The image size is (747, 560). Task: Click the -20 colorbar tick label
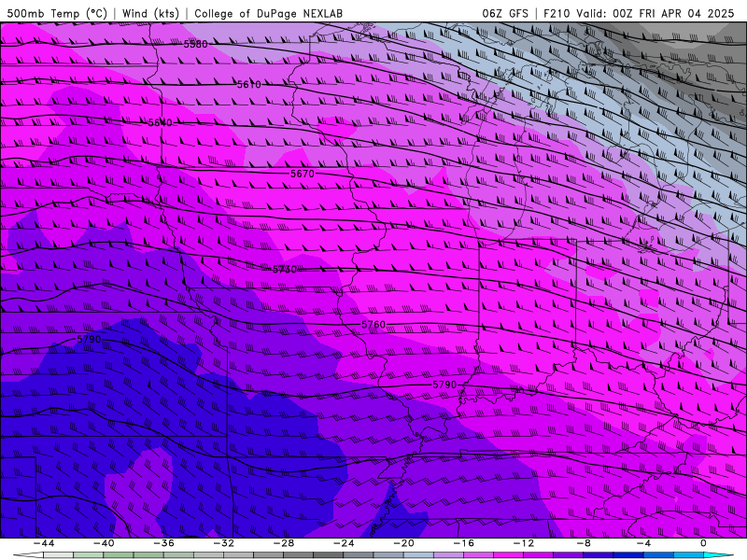click(404, 543)
